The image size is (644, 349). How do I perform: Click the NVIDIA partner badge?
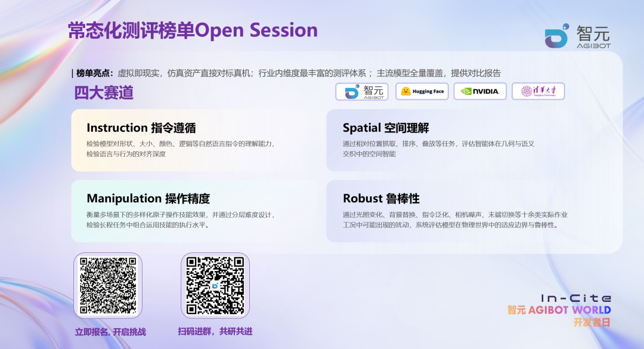[479, 91]
